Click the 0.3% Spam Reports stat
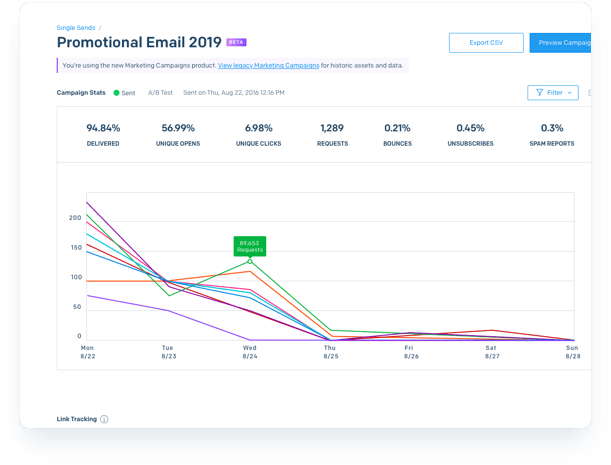The width and height of the screenshot is (611, 465). (x=552, y=135)
